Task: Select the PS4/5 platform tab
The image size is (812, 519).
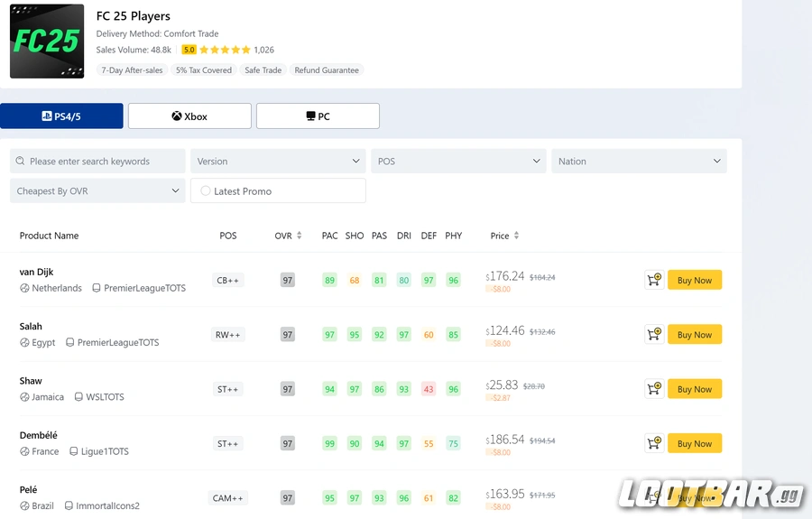Action: coord(61,116)
